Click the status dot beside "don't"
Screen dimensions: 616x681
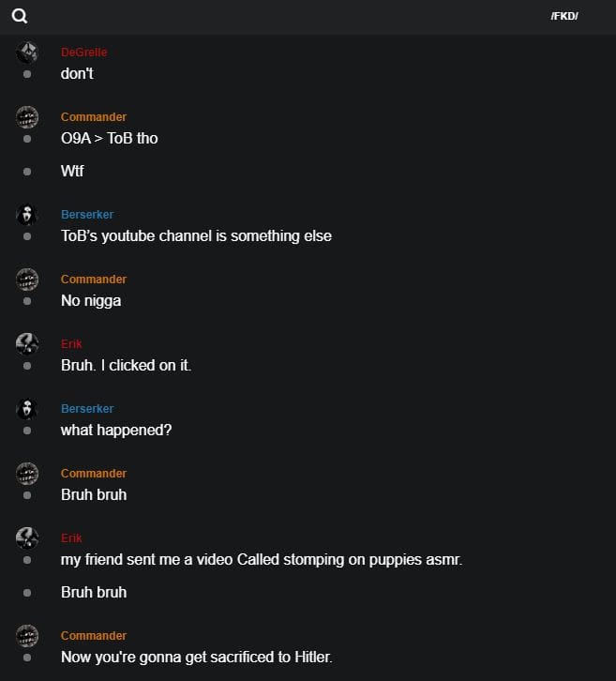point(27,74)
